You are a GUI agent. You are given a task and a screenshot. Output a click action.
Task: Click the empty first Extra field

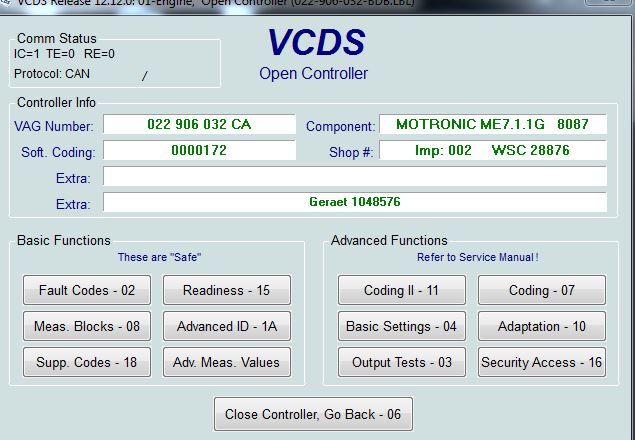pos(355,176)
